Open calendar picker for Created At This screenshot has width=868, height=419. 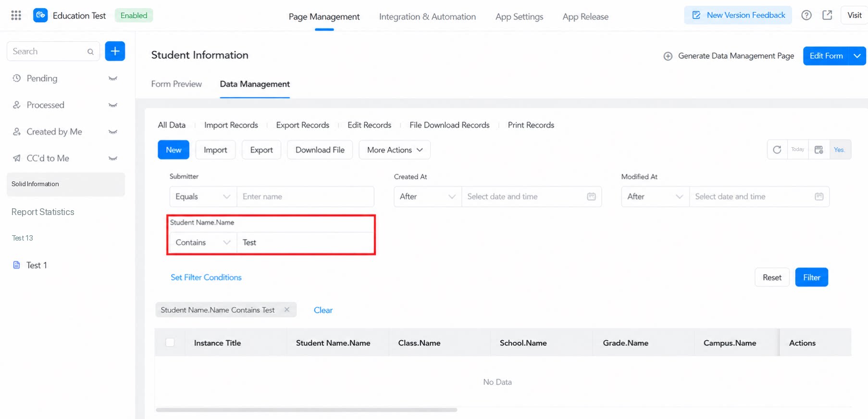(591, 196)
